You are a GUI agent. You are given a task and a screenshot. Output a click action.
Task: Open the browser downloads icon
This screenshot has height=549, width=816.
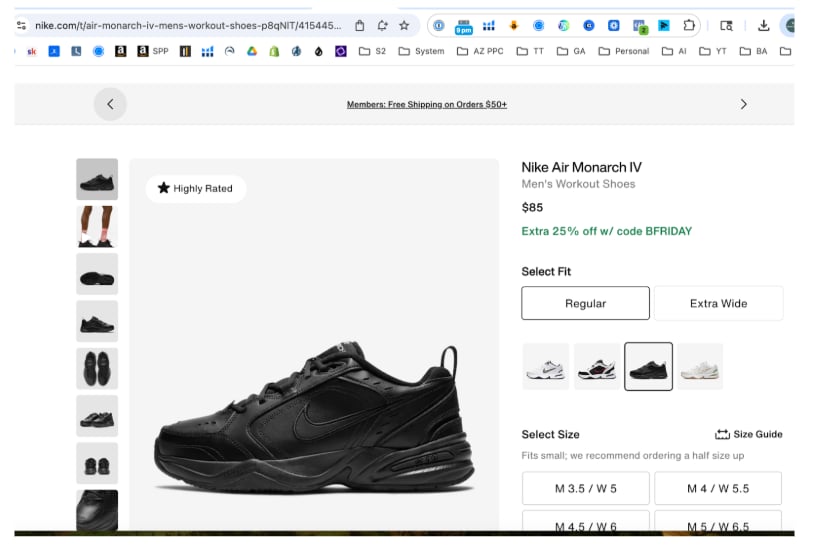764,25
